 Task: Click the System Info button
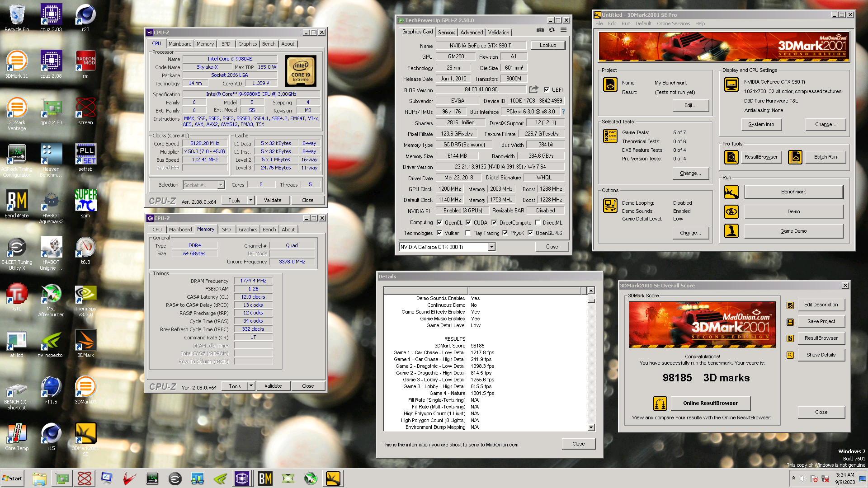click(761, 124)
